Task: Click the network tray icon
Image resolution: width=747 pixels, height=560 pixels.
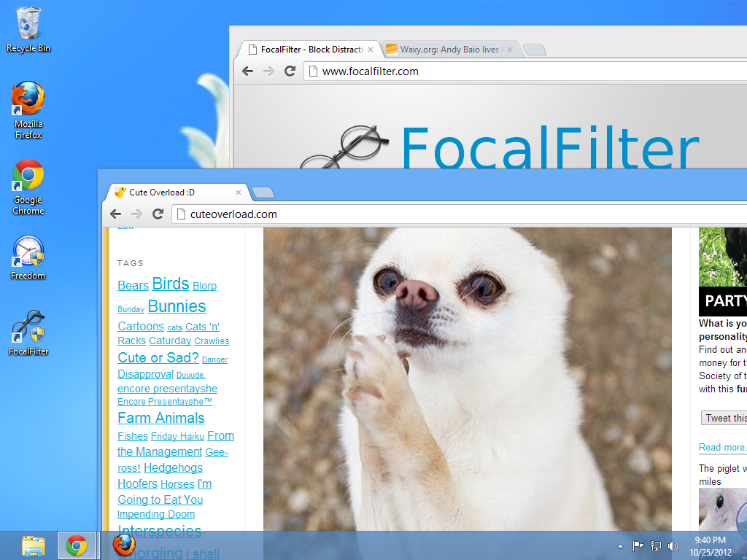Action: pyautogui.click(x=656, y=545)
